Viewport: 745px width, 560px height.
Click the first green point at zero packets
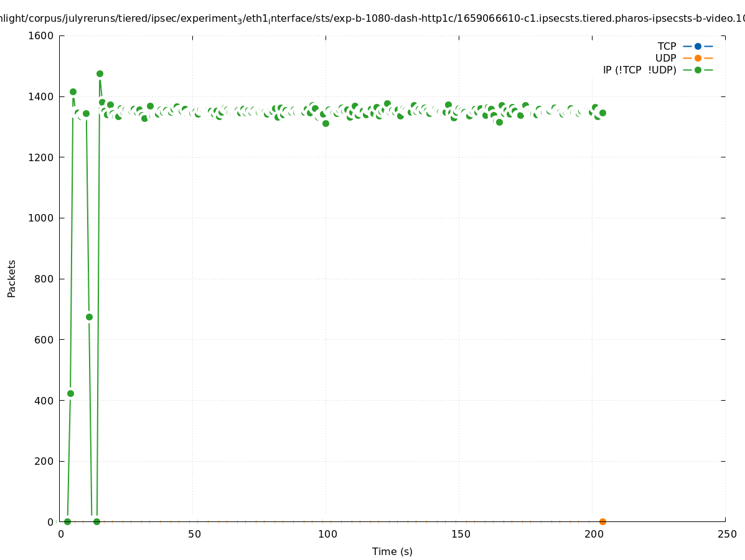(x=67, y=521)
